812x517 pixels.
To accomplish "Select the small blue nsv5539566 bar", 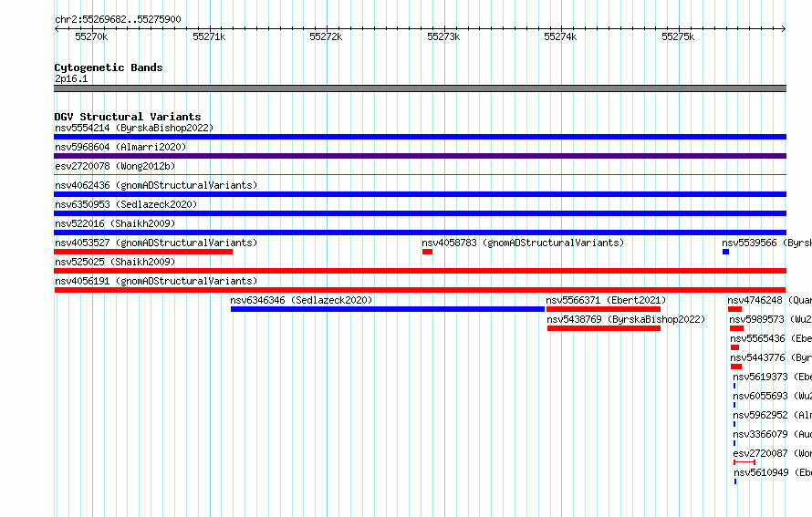I will [725, 252].
